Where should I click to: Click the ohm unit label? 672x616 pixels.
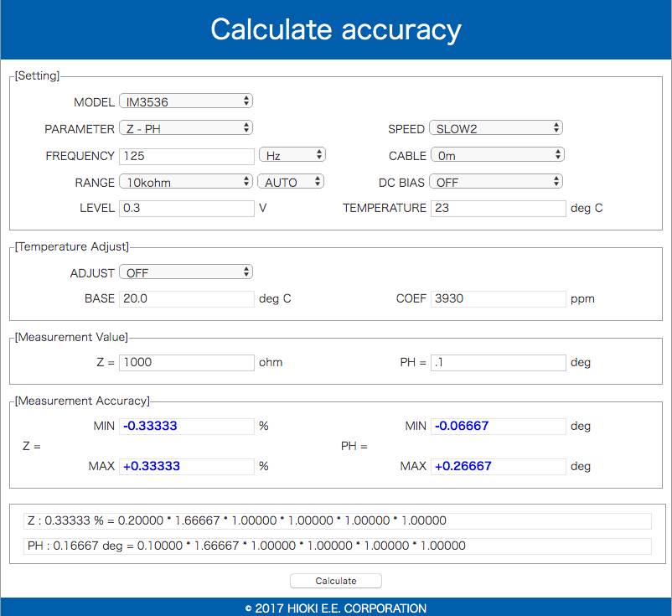click(271, 363)
